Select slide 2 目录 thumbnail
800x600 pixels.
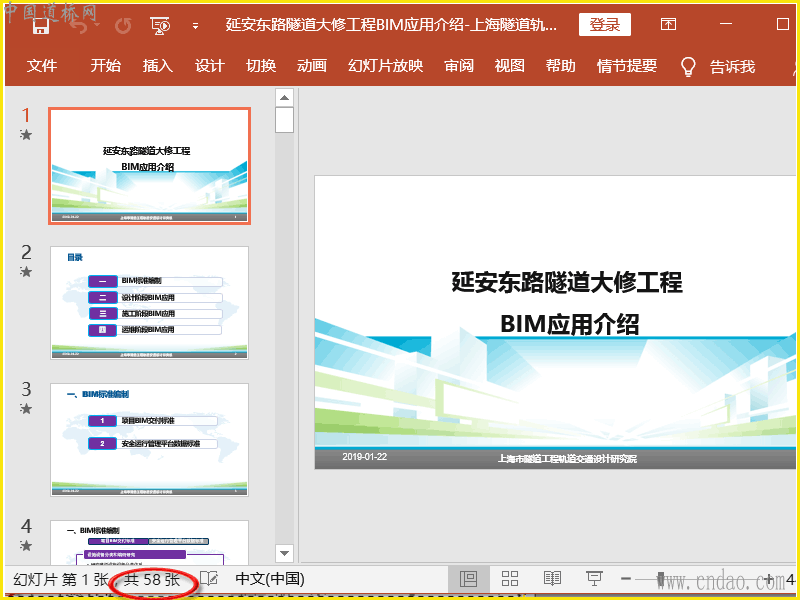coord(149,302)
